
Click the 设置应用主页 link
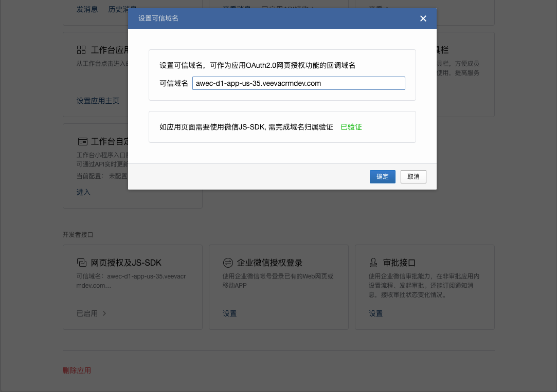(x=98, y=101)
